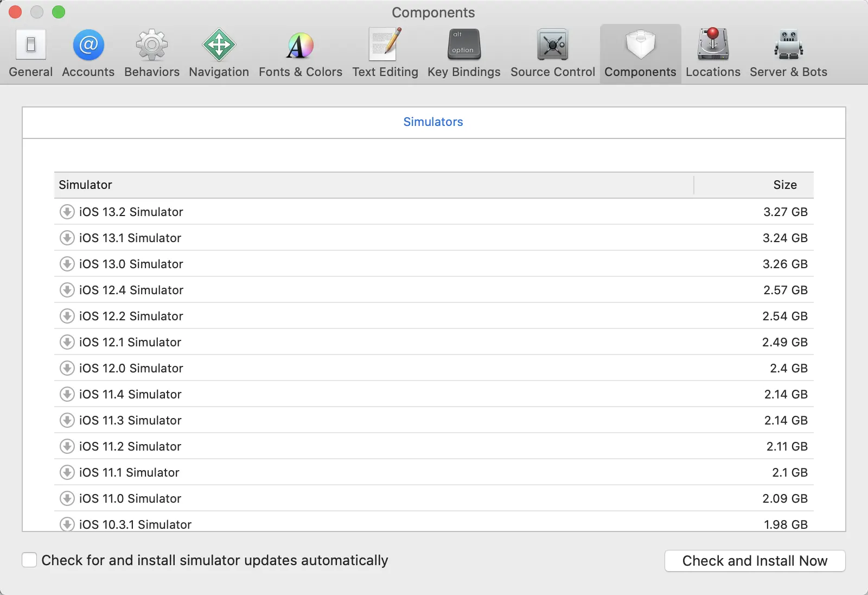Select the 2.49 GB size value
The height and width of the screenshot is (595, 868).
785,342
